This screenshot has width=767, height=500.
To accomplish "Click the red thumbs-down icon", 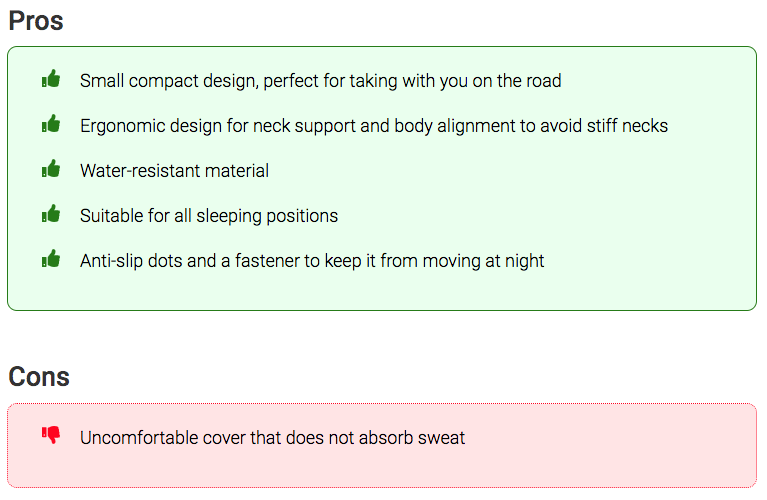I will tap(51, 435).
